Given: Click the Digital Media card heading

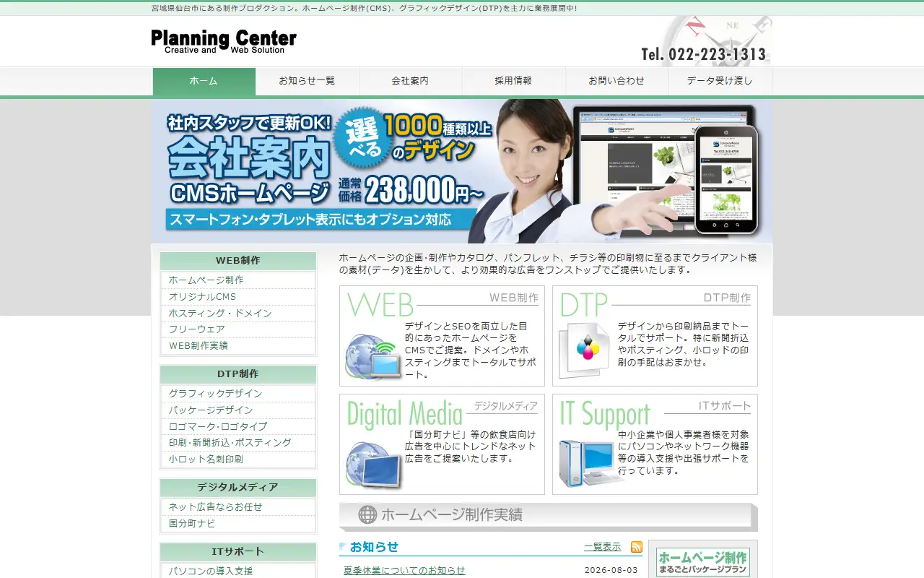Looking at the screenshot, I should click(405, 414).
